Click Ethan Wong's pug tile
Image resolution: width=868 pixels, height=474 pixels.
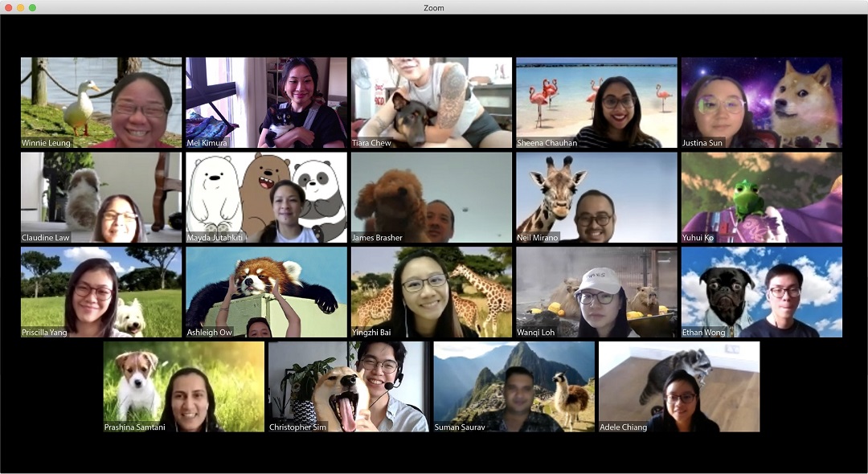pos(762,292)
